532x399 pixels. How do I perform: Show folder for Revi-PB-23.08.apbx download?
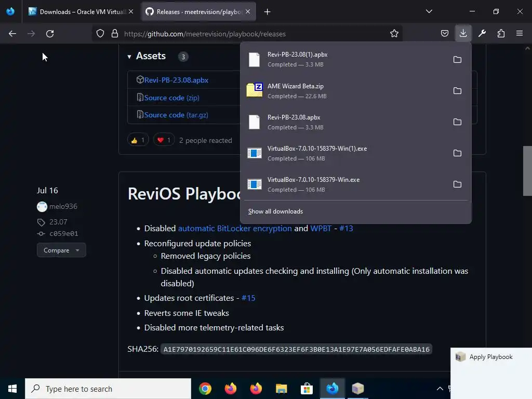457,122
